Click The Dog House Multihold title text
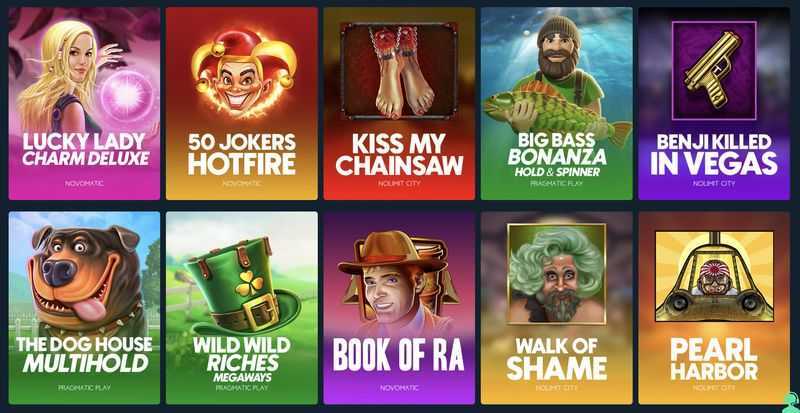Image resolution: width=800 pixels, height=413 pixels. tap(84, 354)
